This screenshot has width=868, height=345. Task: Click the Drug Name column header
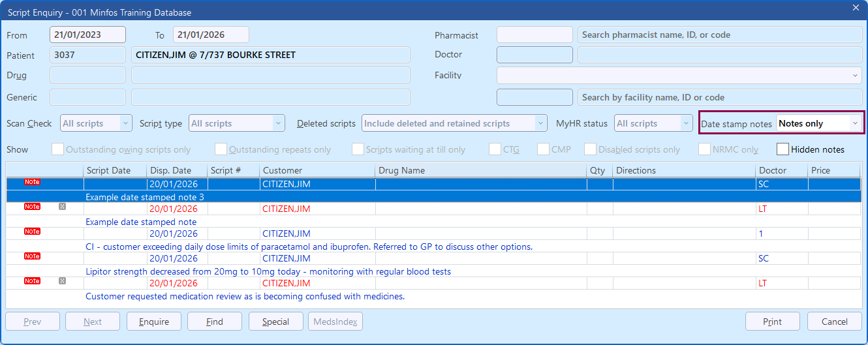tap(481, 170)
